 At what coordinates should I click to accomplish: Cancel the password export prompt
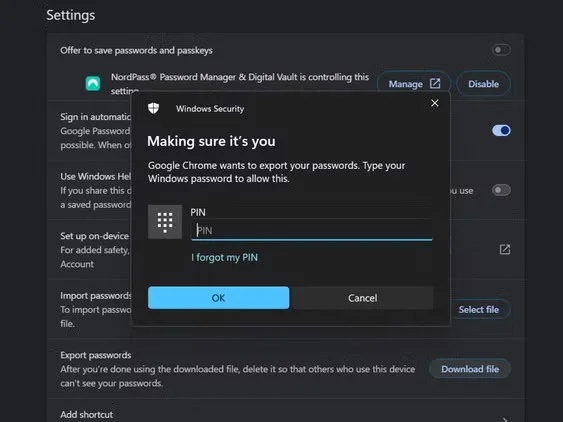click(x=363, y=298)
